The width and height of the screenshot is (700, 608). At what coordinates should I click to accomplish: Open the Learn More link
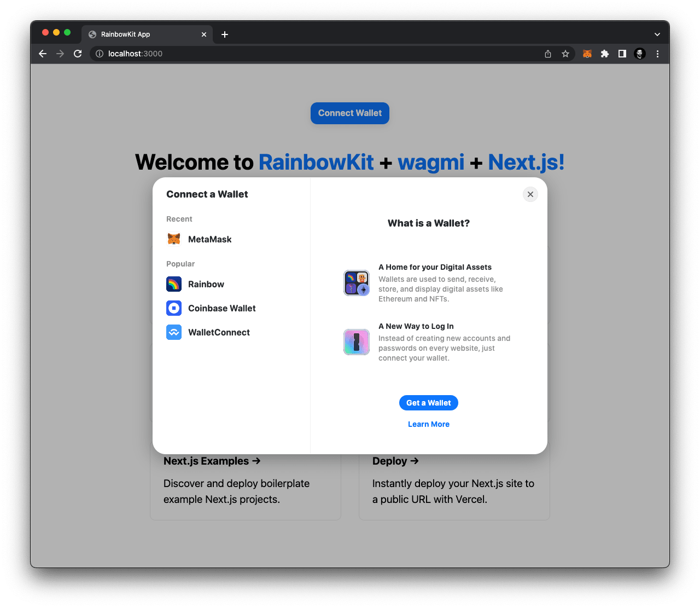(x=429, y=424)
